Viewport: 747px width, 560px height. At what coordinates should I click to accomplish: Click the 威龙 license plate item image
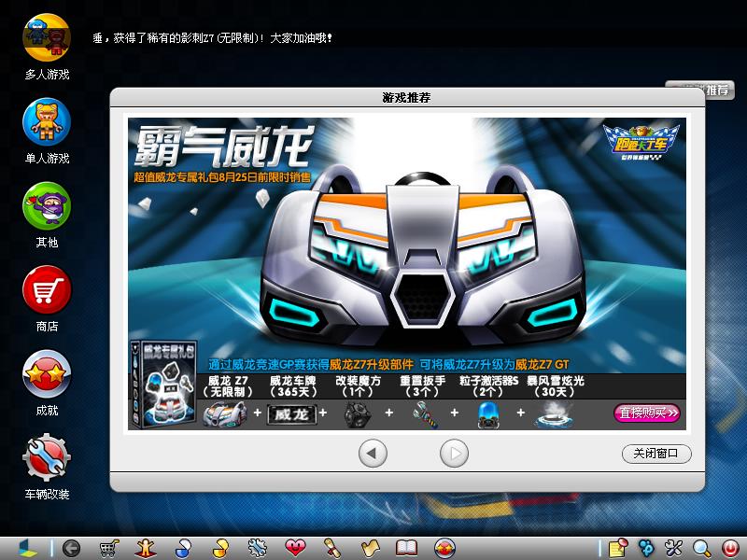pos(291,414)
